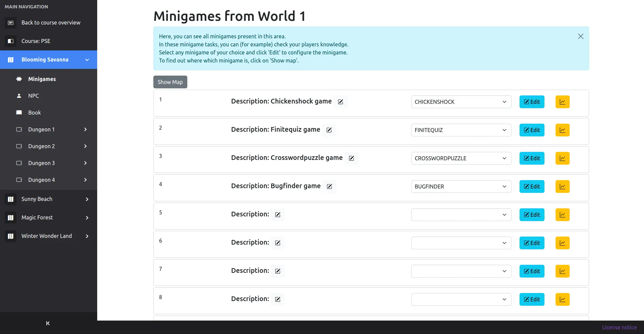Screen dimensions: 644x334
Task: Open statistics chart for minigame 7
Action: 562,271
